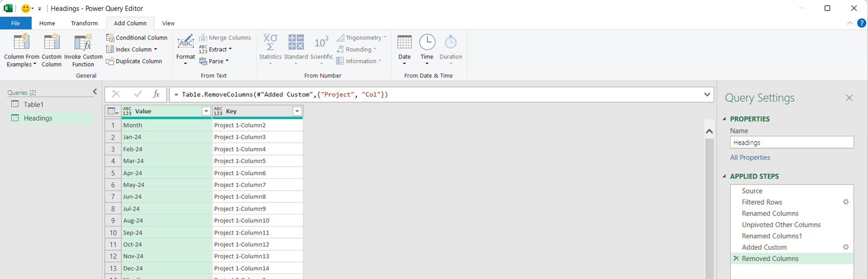The height and width of the screenshot is (279, 868).
Task: Collapse the APPLIED STEPS section
Action: [724, 176]
